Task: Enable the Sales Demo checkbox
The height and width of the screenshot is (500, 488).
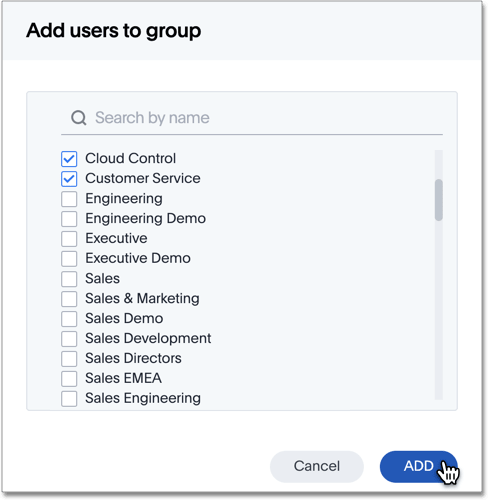Action: (x=69, y=319)
